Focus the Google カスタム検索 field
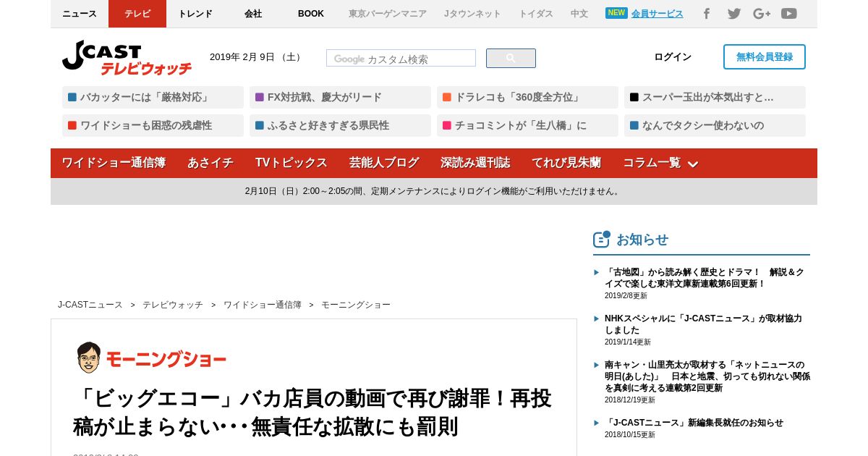This screenshot has height=456, width=868. click(401, 59)
